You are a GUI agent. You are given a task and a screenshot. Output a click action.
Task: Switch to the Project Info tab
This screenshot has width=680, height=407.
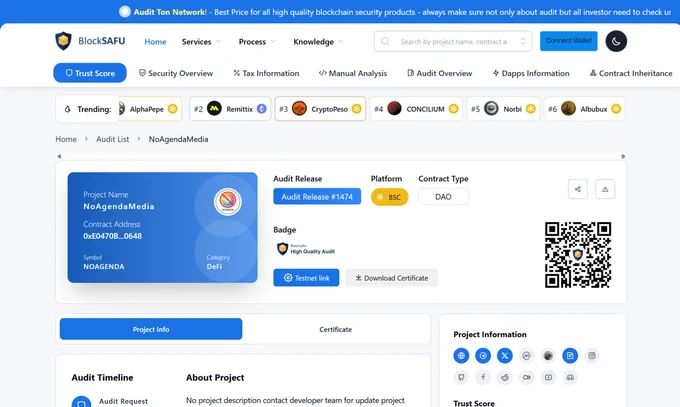[x=151, y=329]
